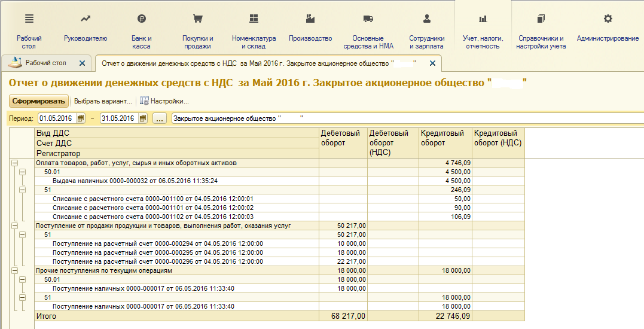Open the Банк и касса ruble icon
The height and width of the screenshot is (329, 644).
coord(142,19)
